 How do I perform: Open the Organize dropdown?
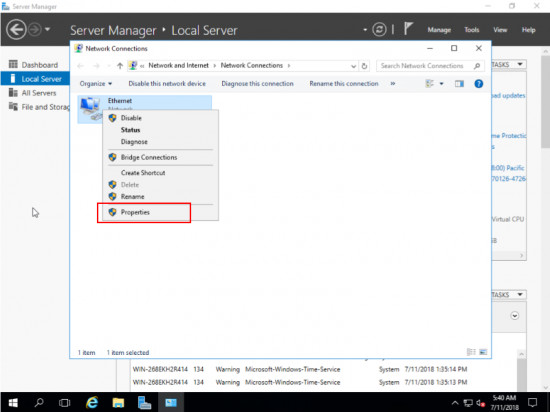(95, 83)
